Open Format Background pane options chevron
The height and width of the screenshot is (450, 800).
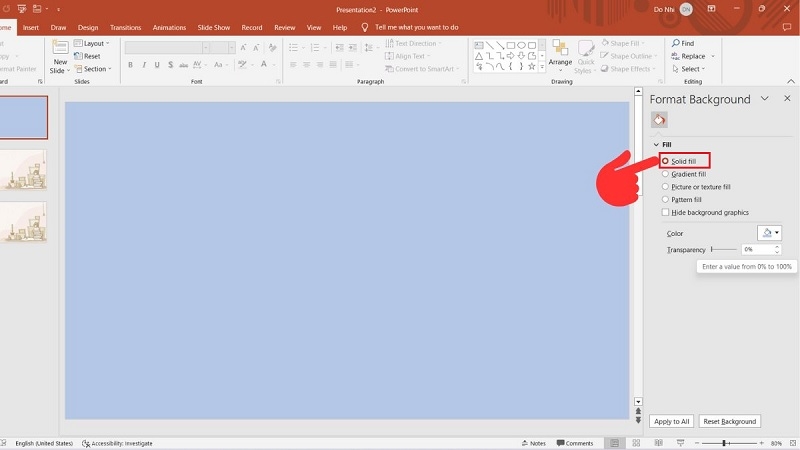pos(764,98)
